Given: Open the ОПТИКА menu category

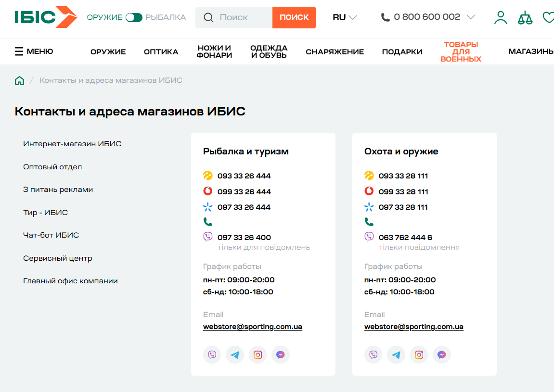Looking at the screenshot, I should pos(161,52).
